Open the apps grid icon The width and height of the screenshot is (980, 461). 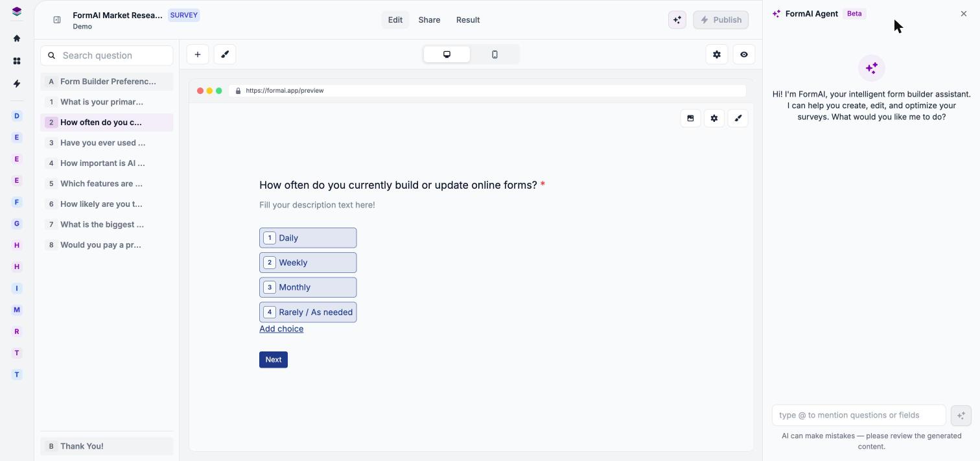(x=17, y=61)
